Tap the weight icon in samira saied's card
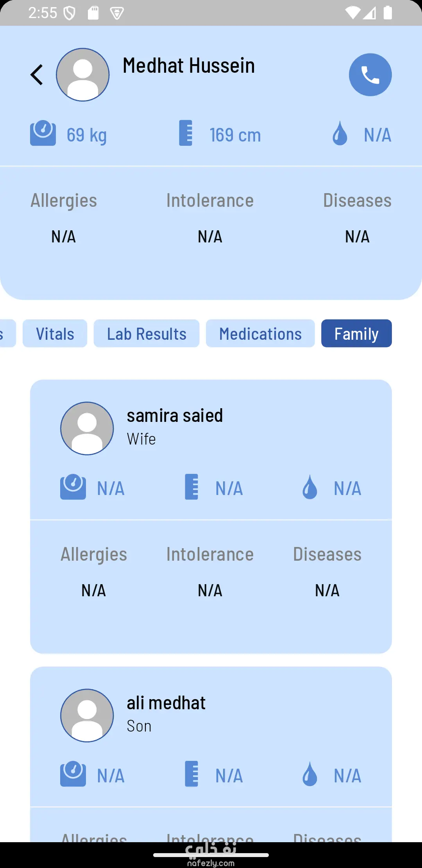Screen dimensions: 422x868 coord(73,487)
